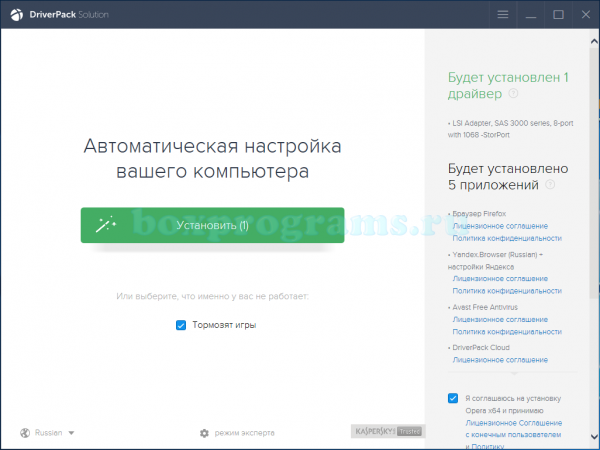Open Firefox Политика конфиденциальности link
Screen dimensions: 600x450
click(x=507, y=238)
